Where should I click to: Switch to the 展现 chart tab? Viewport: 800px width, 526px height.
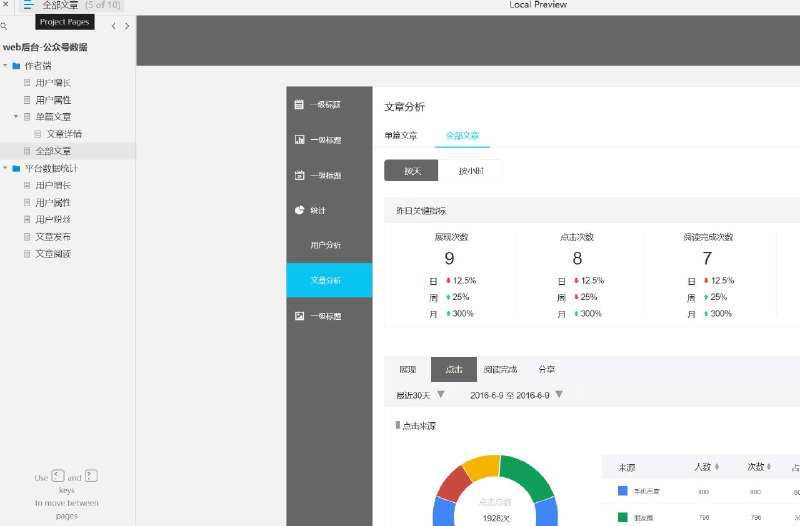[408, 369]
